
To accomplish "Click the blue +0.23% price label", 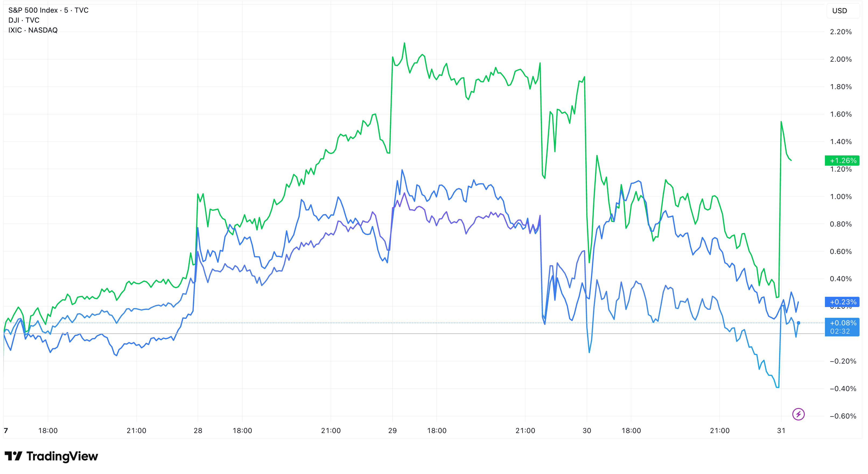I will click(842, 302).
